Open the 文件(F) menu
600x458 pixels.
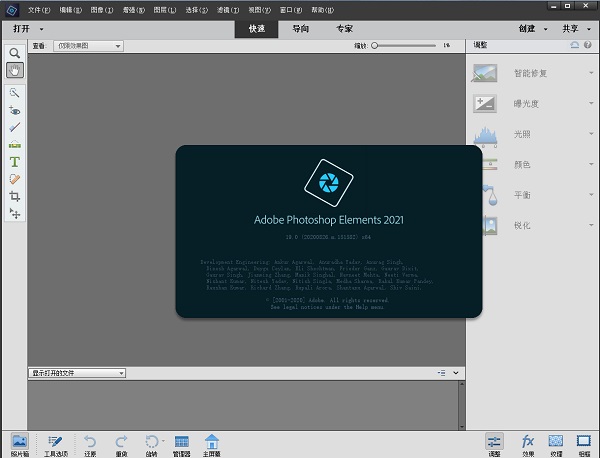39,10
